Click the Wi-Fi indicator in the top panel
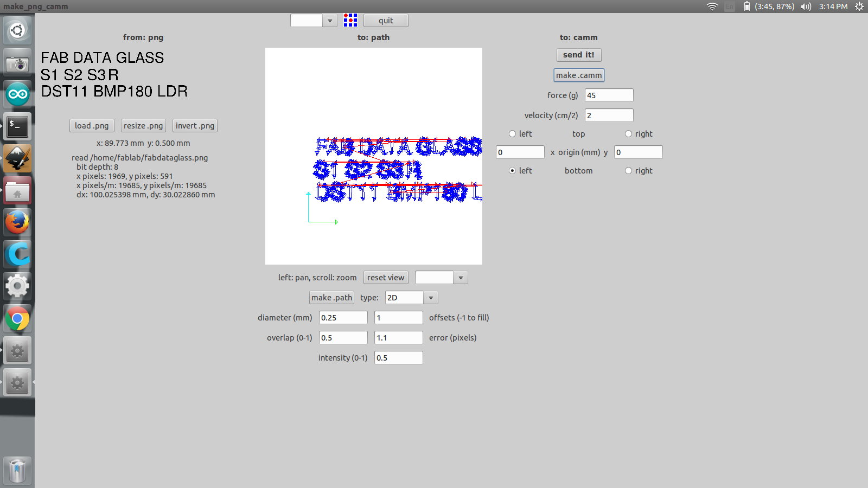This screenshot has width=868, height=488. point(712,7)
